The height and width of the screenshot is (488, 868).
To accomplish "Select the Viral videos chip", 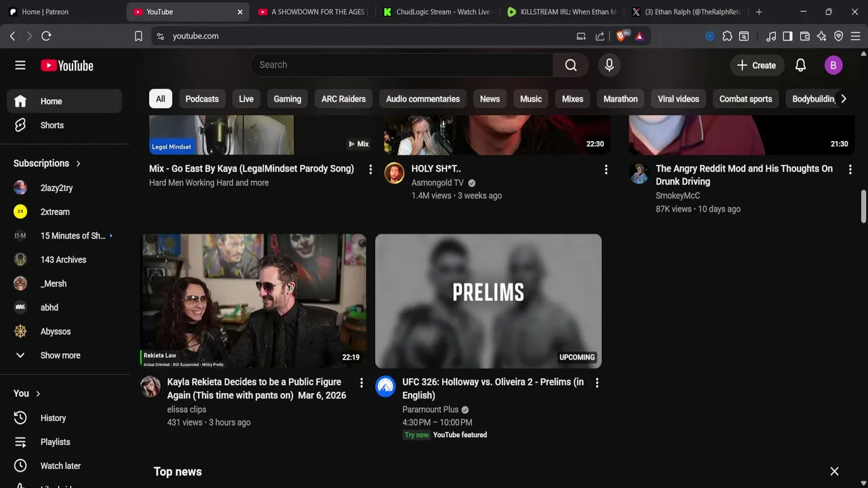I will click(678, 99).
